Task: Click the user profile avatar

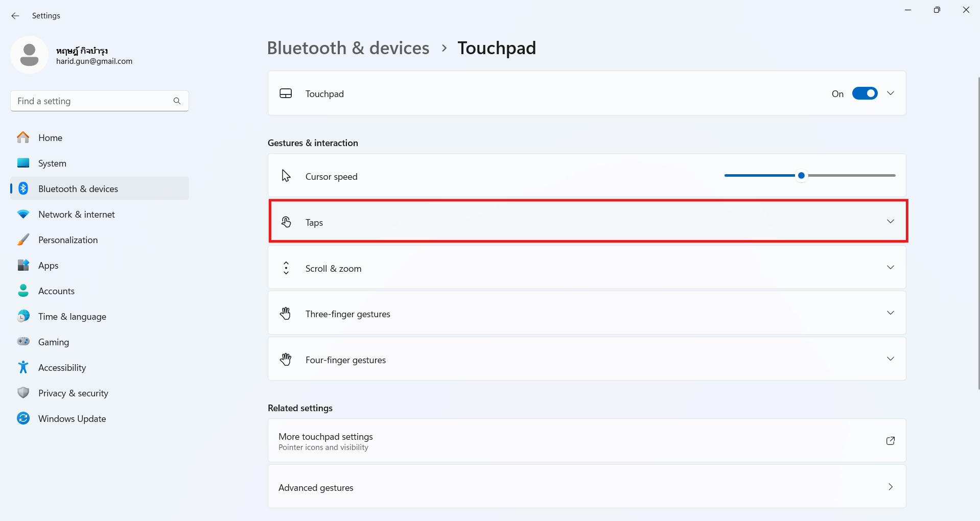Action: pyautogui.click(x=29, y=55)
